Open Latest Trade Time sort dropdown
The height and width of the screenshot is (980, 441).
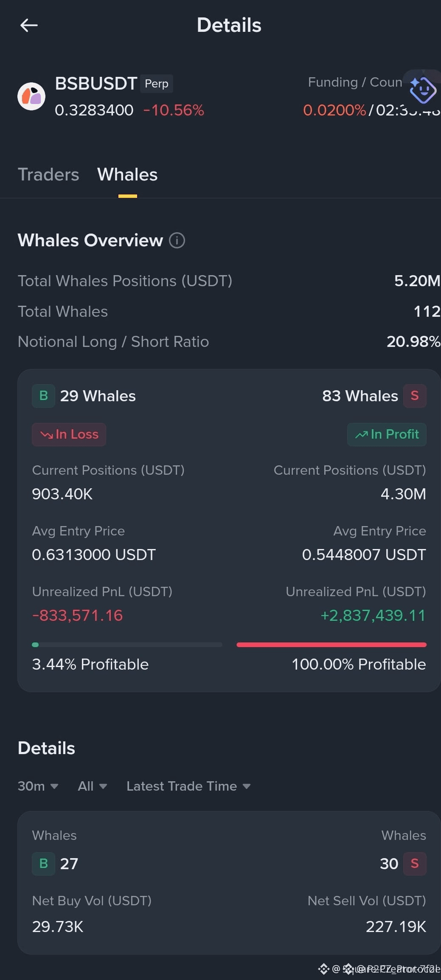point(188,786)
